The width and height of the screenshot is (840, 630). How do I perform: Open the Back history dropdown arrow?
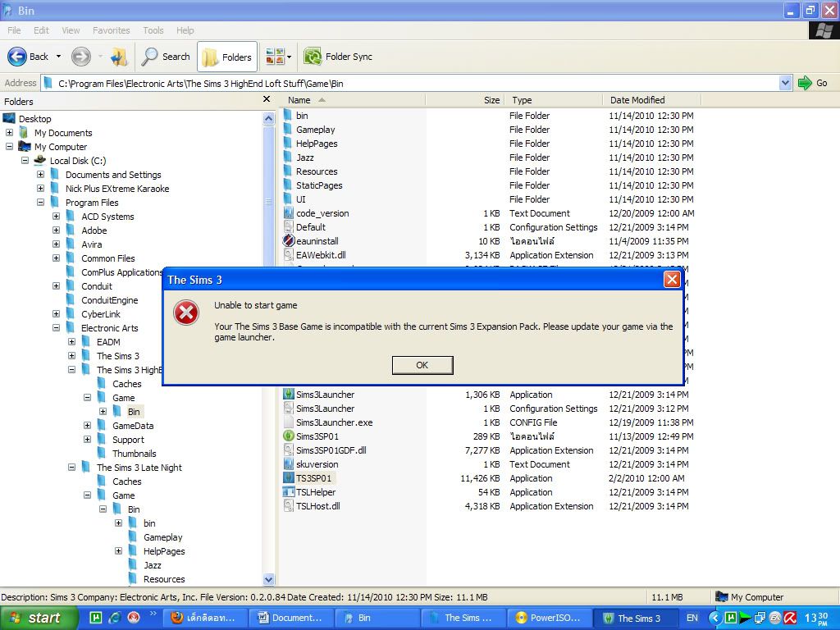point(58,57)
